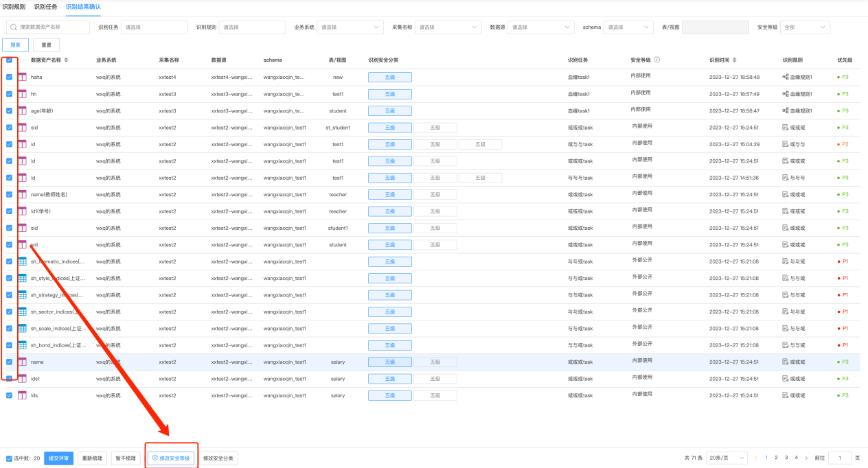Open the 采集名称 dropdown

tap(448, 27)
